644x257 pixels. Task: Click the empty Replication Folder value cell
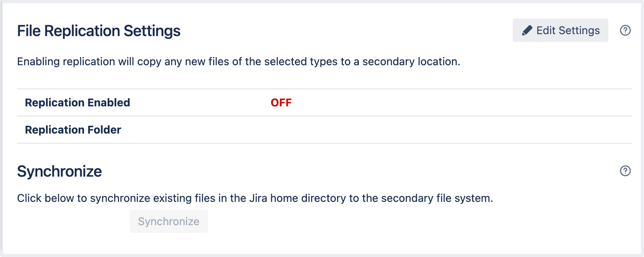coord(349,130)
